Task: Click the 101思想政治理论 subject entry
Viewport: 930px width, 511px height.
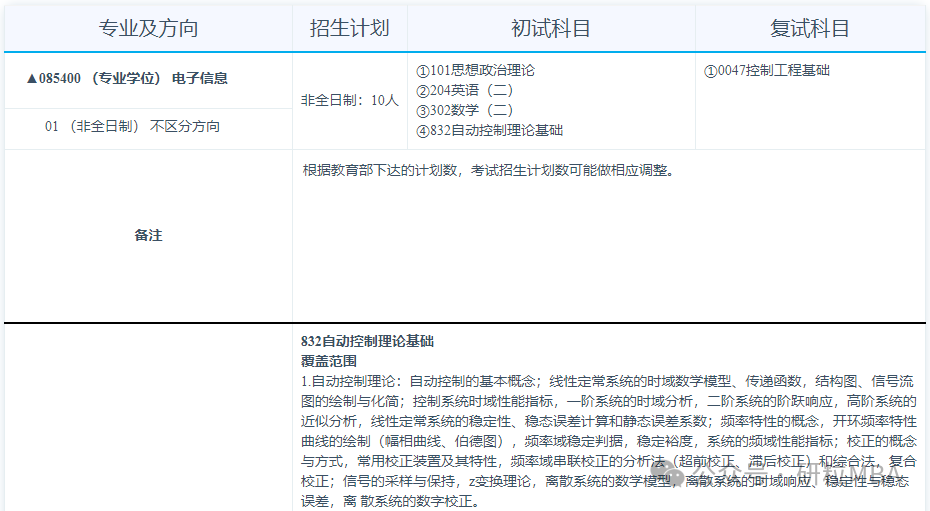Action: point(475,71)
